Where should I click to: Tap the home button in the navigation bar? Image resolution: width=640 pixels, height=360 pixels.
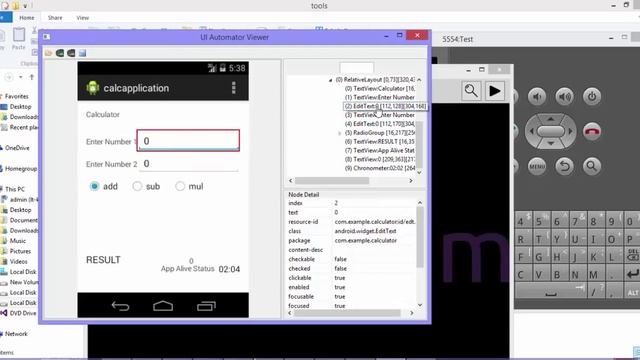[163, 306]
